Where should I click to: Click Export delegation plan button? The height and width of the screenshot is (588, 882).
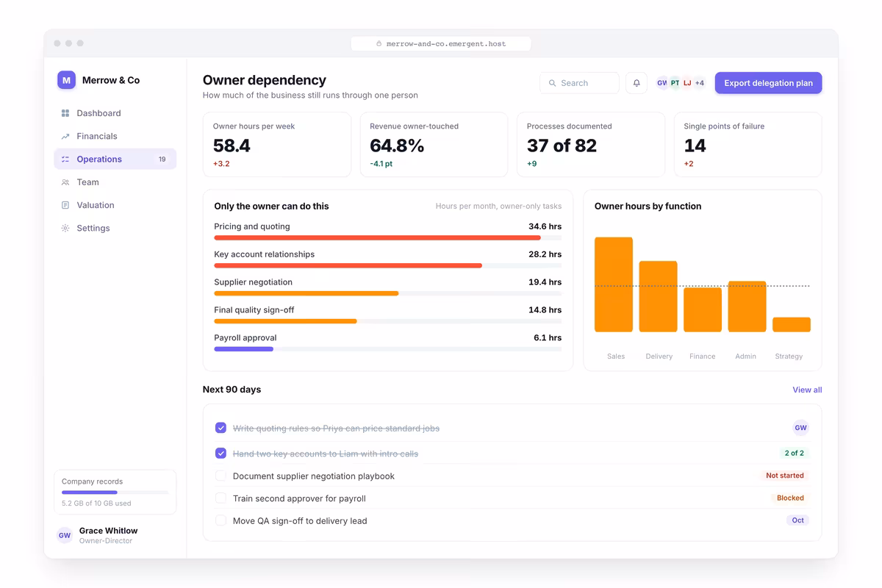[768, 83]
